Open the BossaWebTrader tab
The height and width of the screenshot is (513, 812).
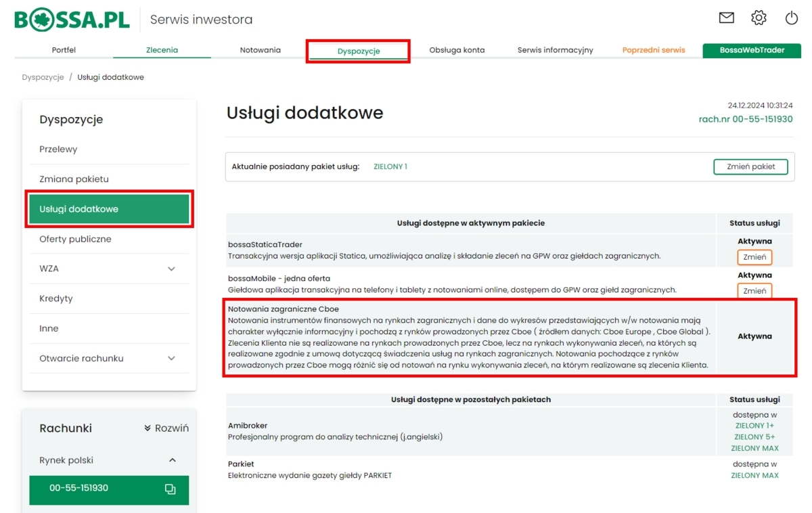751,50
